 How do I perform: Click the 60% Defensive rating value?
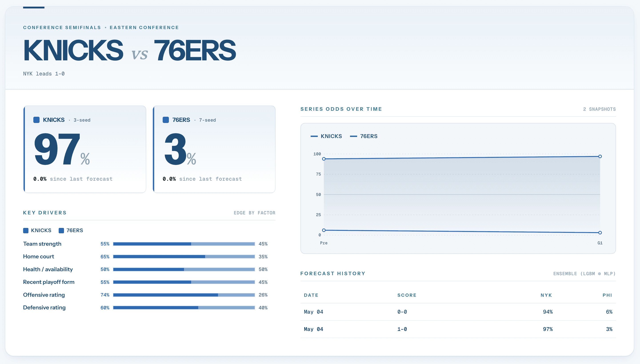coord(105,308)
